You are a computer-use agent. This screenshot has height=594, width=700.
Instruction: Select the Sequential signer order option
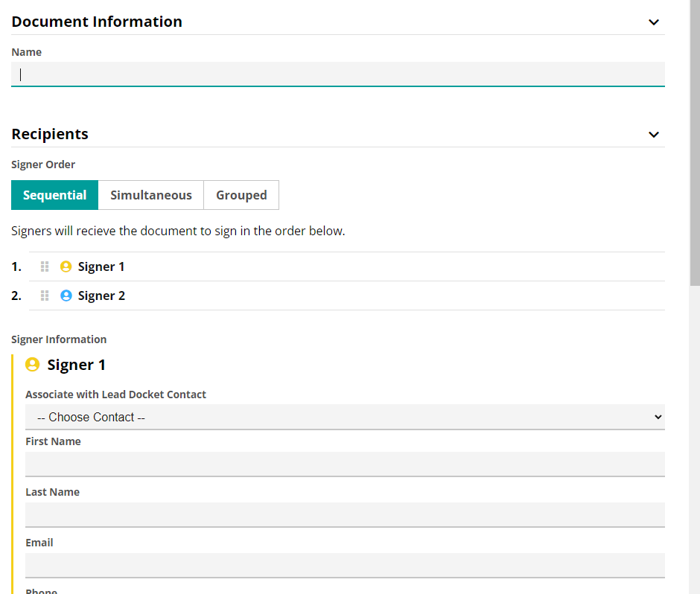(54, 194)
